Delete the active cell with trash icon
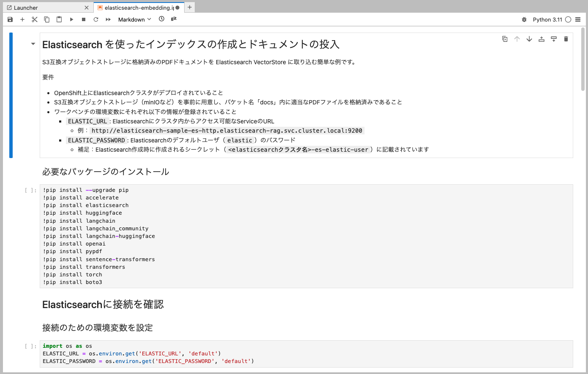This screenshot has width=588, height=374. (566, 39)
